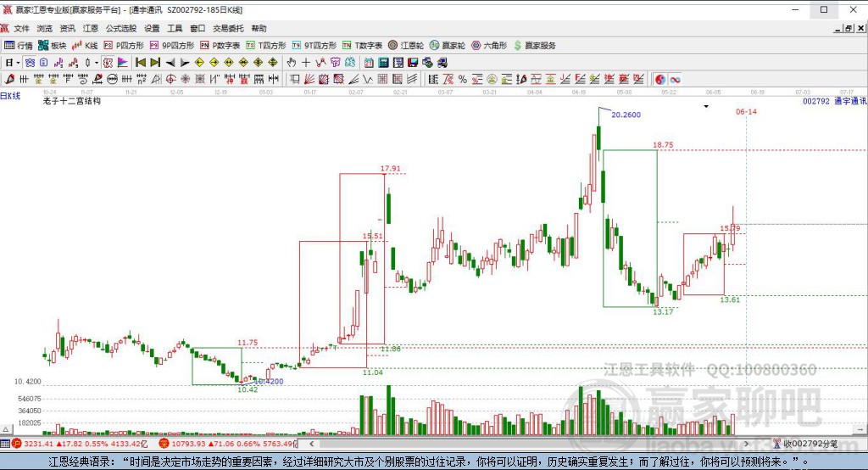868x470 pixels.
Task: Select the hand pan tool
Action: [291, 63]
